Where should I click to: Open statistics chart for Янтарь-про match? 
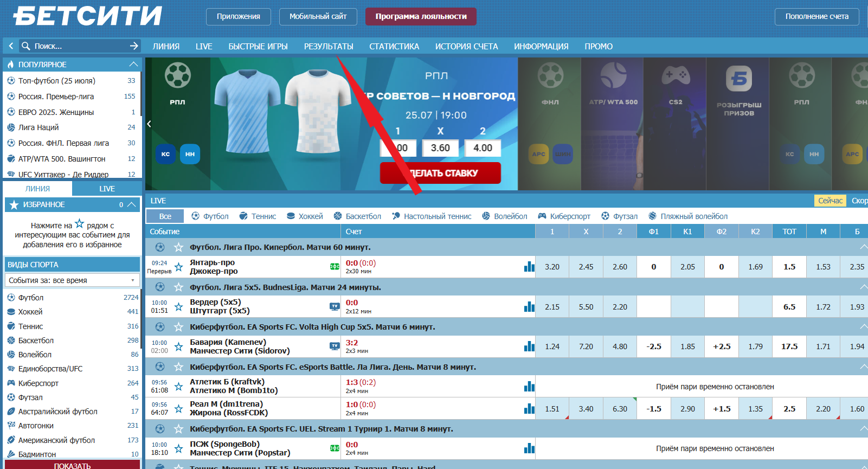(529, 267)
